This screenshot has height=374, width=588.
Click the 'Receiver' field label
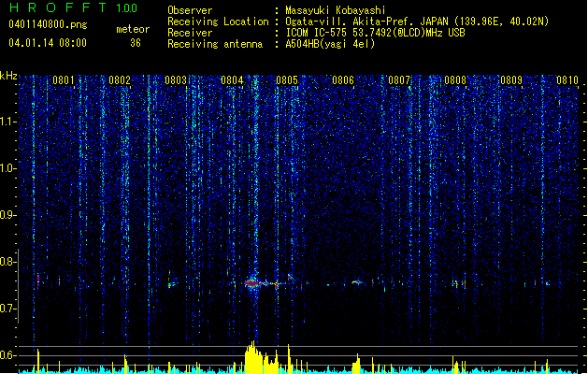[x=190, y=33]
